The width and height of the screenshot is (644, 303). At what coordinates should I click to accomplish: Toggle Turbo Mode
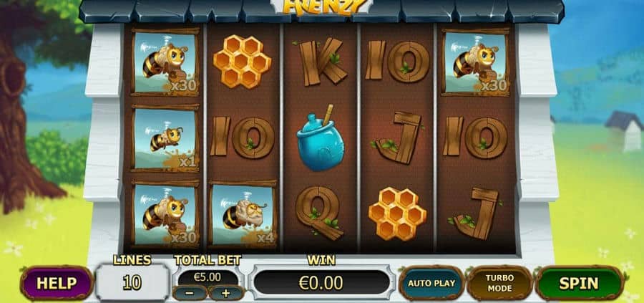pos(499,283)
